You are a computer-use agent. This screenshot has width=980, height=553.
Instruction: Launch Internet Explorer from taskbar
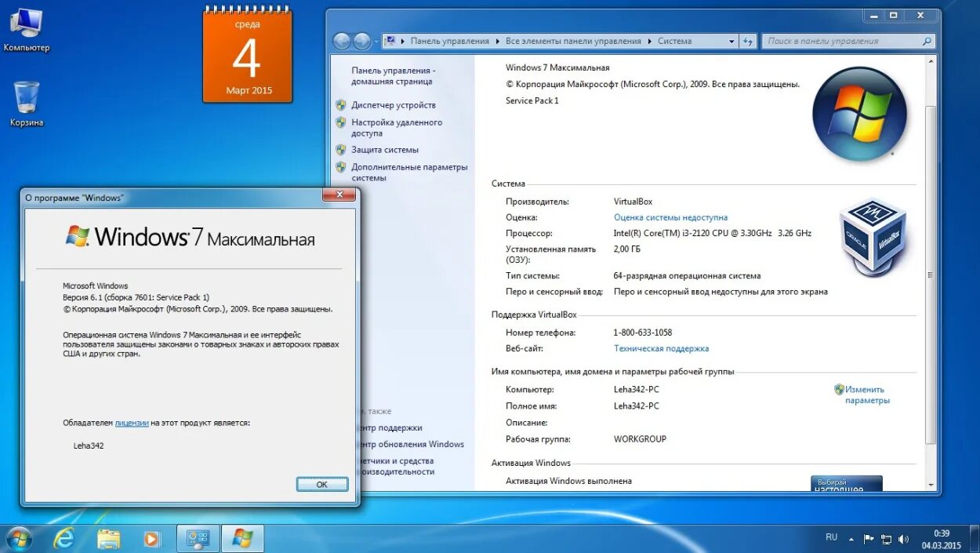64,539
